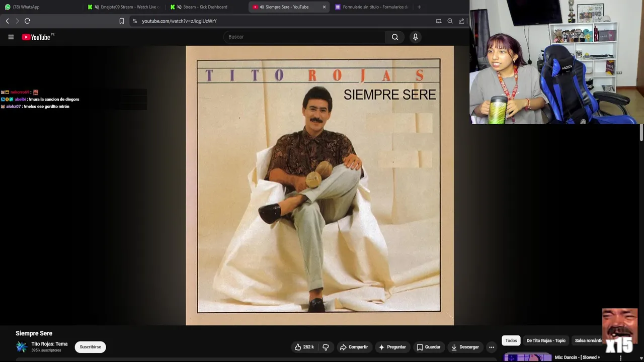Click the Tito Rojas album cover video
Viewport: 644px width, 362px height.
click(319, 186)
